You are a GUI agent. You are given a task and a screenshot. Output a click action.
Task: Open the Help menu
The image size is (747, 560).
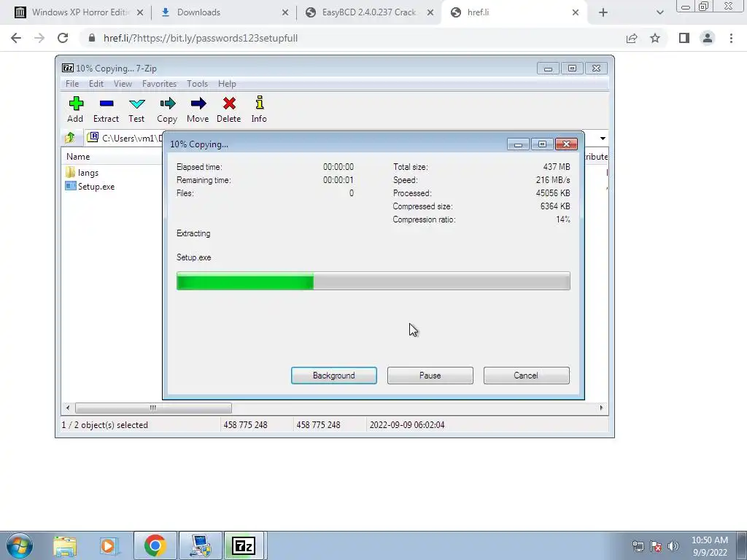coord(228,84)
